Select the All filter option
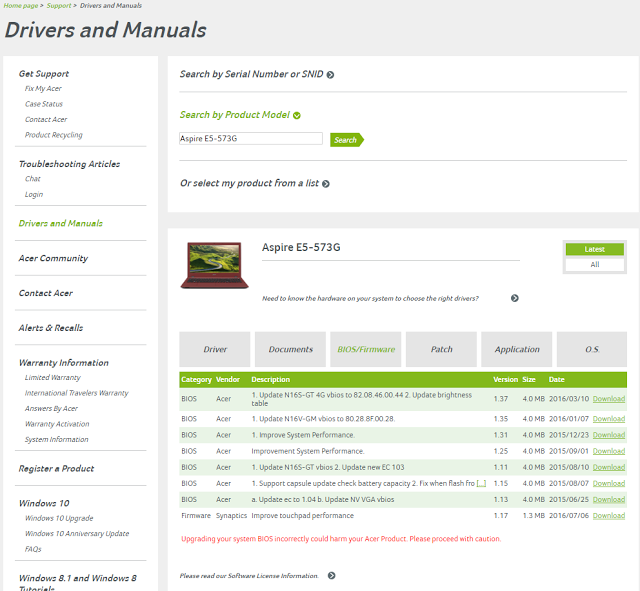Viewport: 640px width, 591px height. (594, 265)
